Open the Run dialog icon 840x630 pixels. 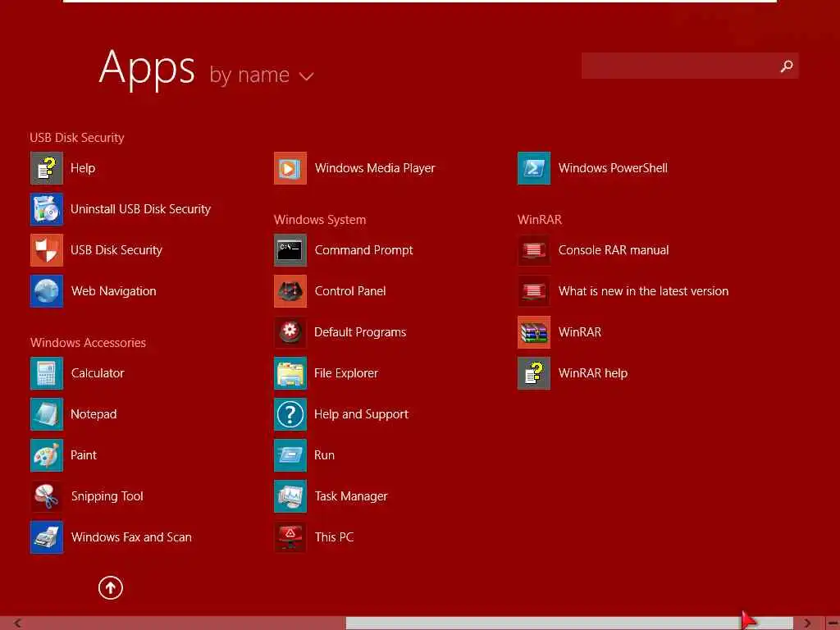(290, 455)
